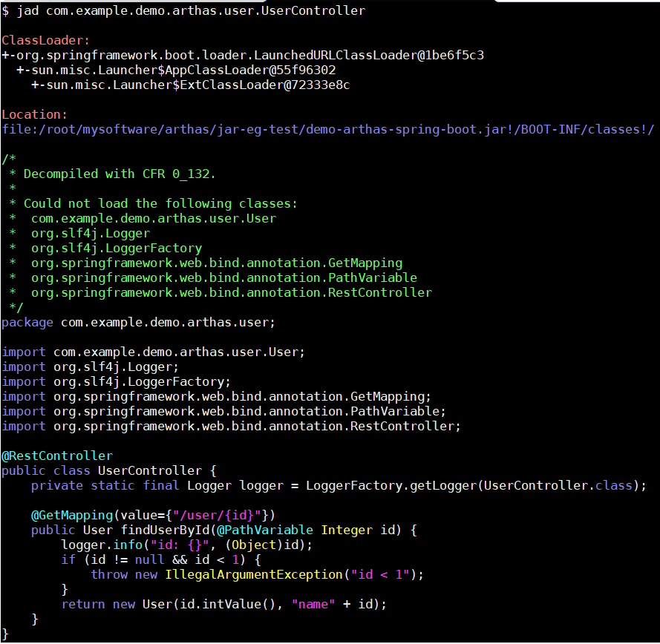The image size is (660, 644).
Task: Click the 'findUserById' method signature
Action: (x=224, y=530)
